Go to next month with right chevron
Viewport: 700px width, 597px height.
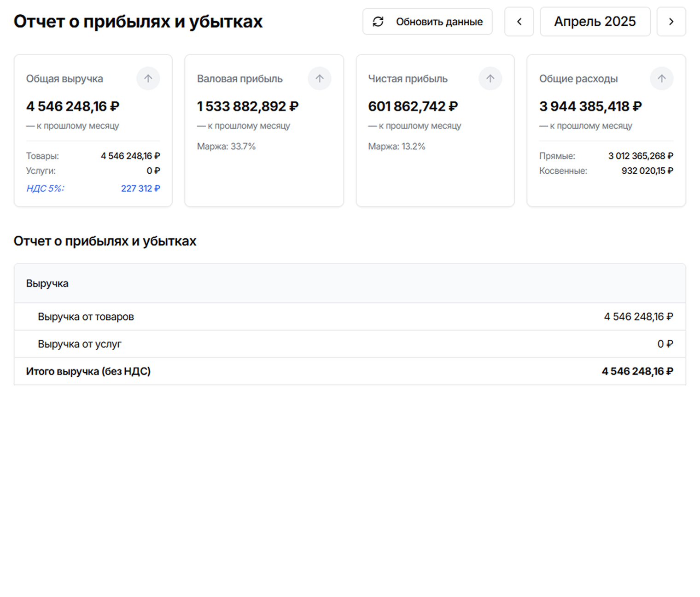(671, 22)
